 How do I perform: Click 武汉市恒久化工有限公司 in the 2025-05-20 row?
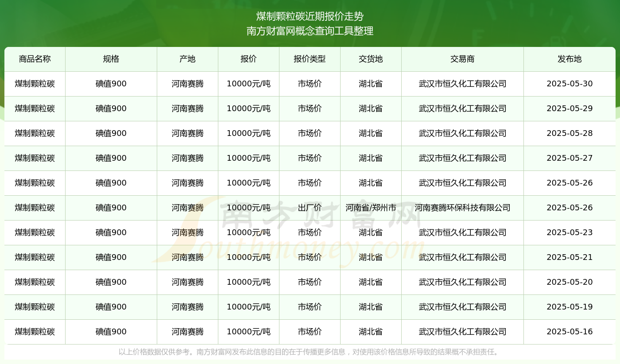462,282
